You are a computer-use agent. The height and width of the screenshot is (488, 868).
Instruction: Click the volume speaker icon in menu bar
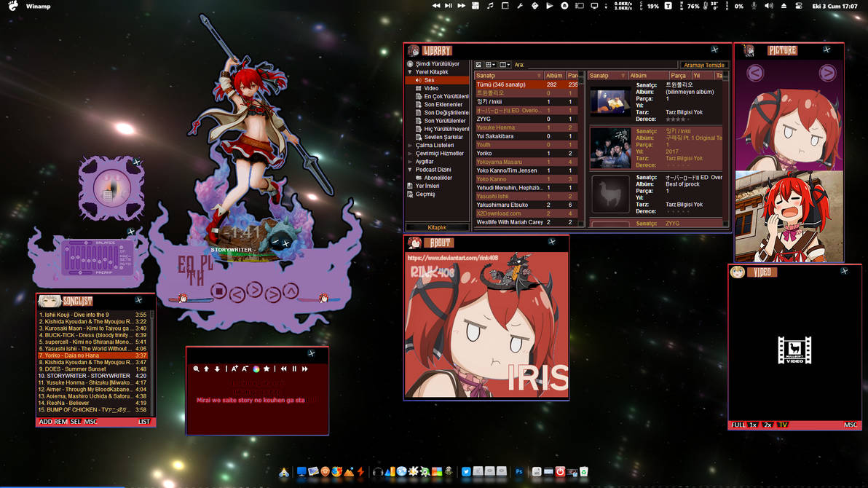pos(769,6)
